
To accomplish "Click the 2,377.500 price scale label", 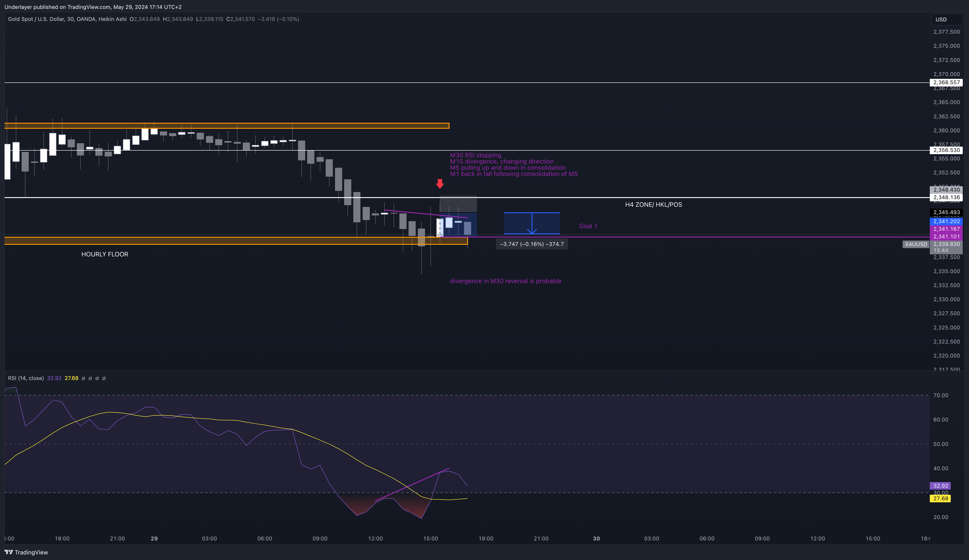I will point(946,32).
